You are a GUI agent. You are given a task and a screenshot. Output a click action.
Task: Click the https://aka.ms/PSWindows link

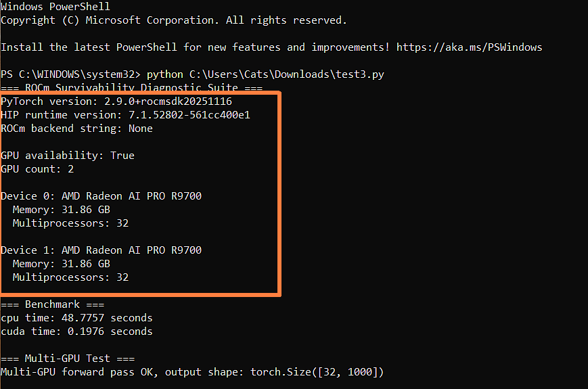[x=469, y=47]
